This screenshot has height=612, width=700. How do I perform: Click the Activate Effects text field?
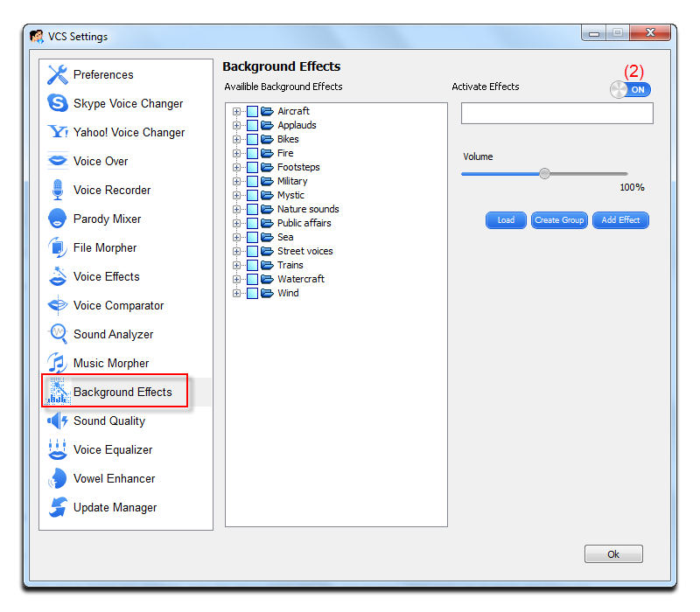(x=556, y=113)
